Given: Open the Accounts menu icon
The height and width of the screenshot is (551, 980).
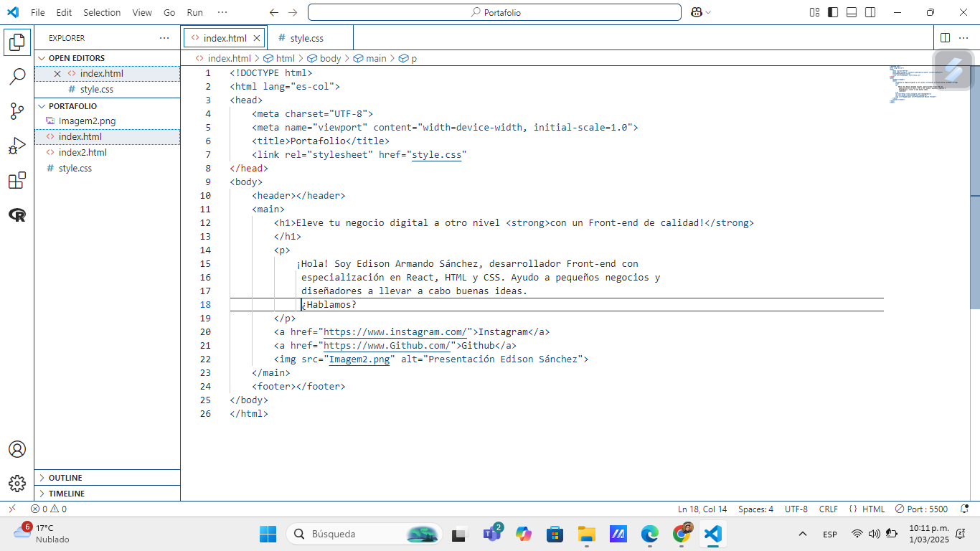Looking at the screenshot, I should [17, 449].
